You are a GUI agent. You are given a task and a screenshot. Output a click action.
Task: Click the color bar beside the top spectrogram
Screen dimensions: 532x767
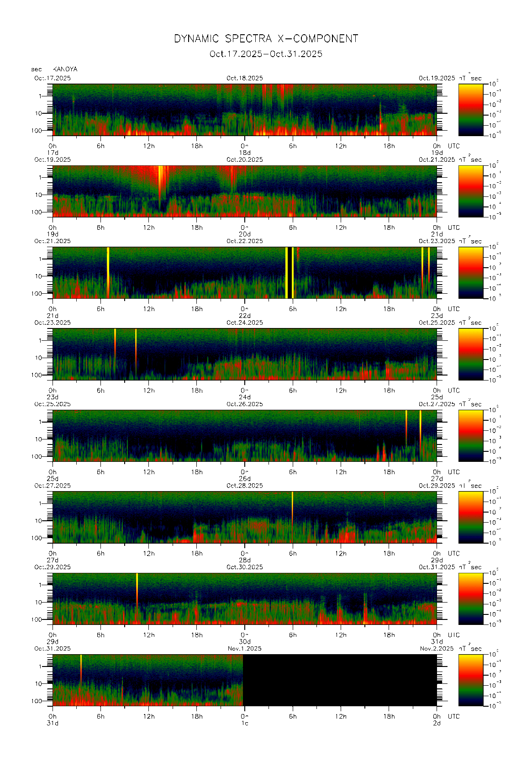(470, 110)
